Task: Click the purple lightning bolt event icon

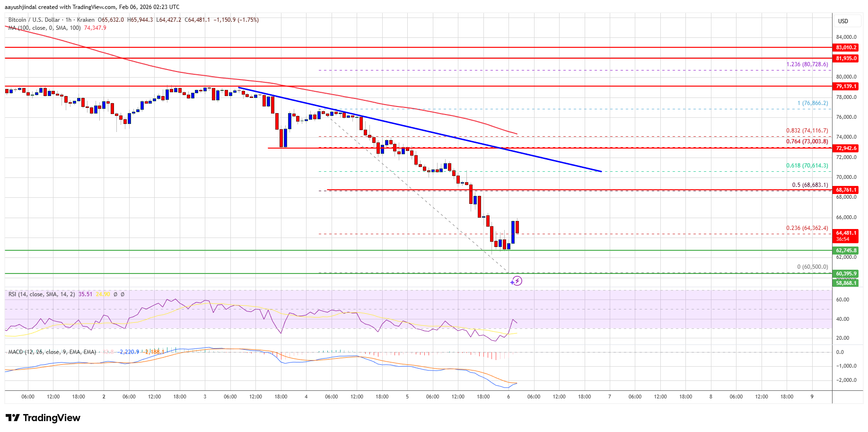Action: [x=516, y=281]
